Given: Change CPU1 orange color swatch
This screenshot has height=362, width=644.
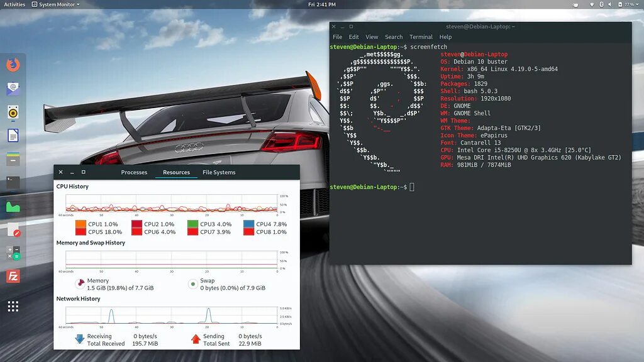Looking at the screenshot, I should pyautogui.click(x=80, y=224).
